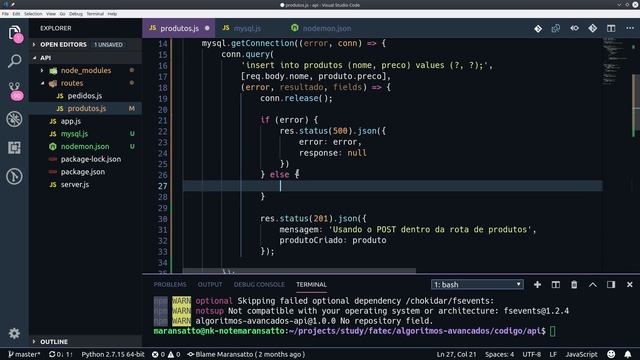The height and width of the screenshot is (360, 640).
Task: Synchronize changes in status bar
Action: pyautogui.click(x=60, y=354)
